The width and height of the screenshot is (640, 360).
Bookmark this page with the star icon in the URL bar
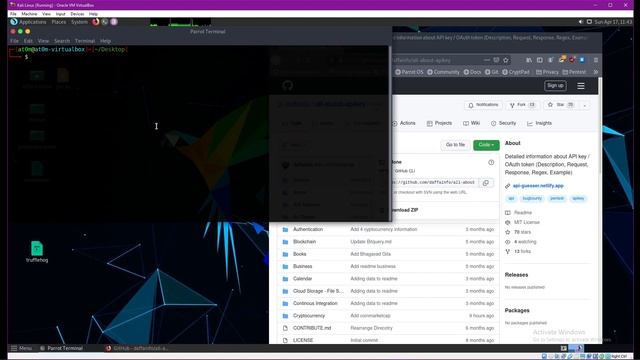pyautogui.click(x=506, y=60)
